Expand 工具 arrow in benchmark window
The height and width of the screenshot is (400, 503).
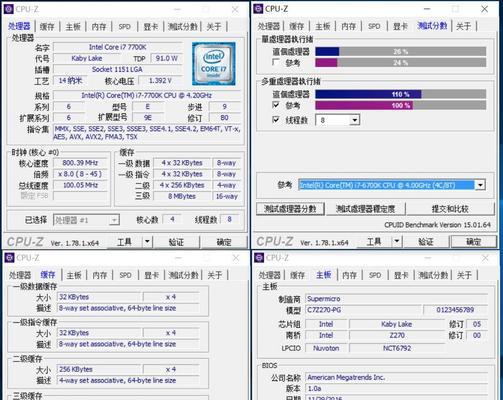[x=397, y=241]
